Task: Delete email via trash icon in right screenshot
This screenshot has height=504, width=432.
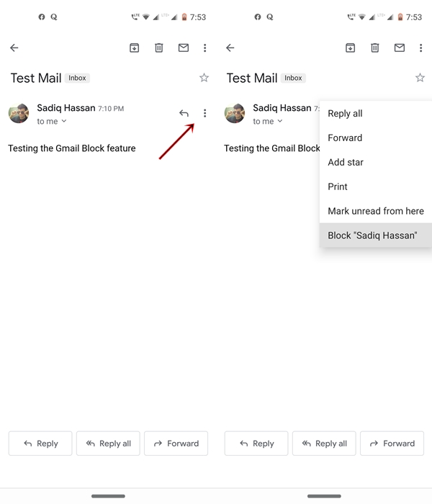Action: (x=375, y=48)
